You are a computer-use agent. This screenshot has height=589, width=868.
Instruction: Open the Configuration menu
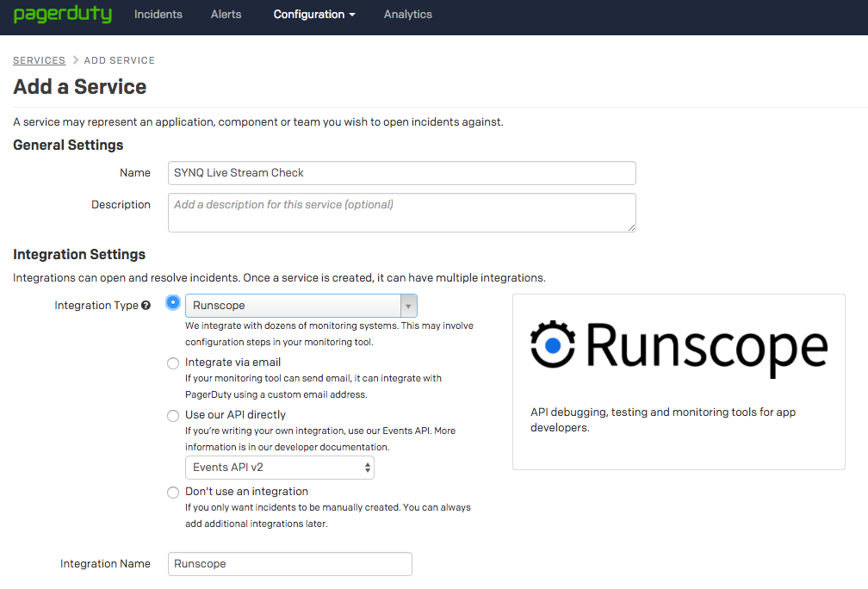click(313, 14)
